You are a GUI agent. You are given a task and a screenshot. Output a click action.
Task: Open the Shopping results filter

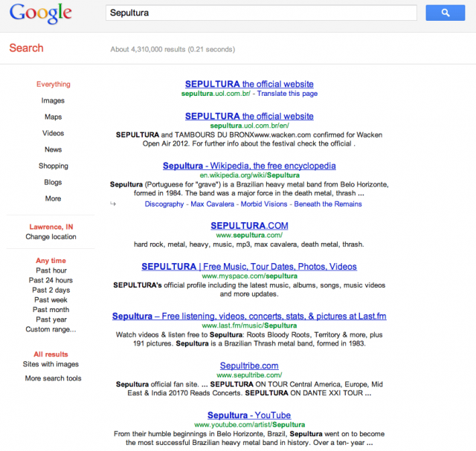pyautogui.click(x=54, y=166)
